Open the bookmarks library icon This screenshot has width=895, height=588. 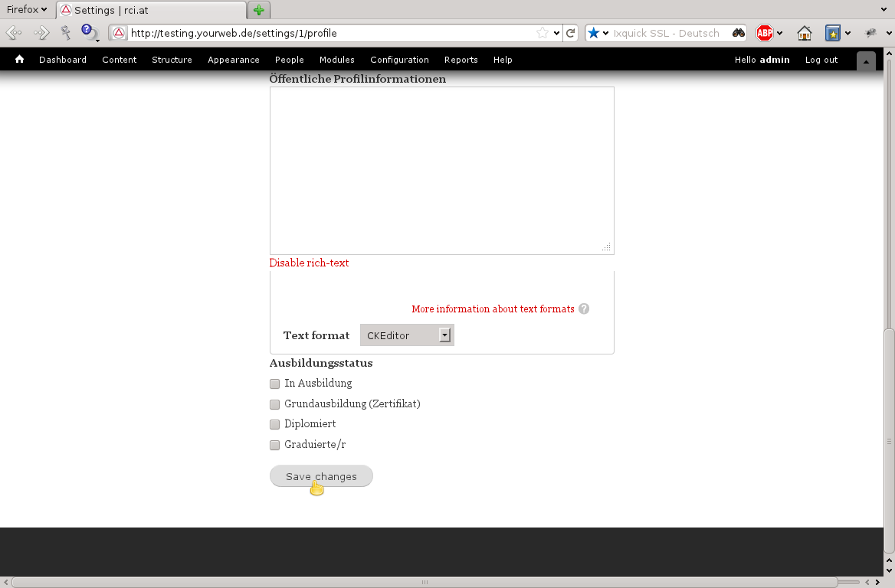point(832,33)
